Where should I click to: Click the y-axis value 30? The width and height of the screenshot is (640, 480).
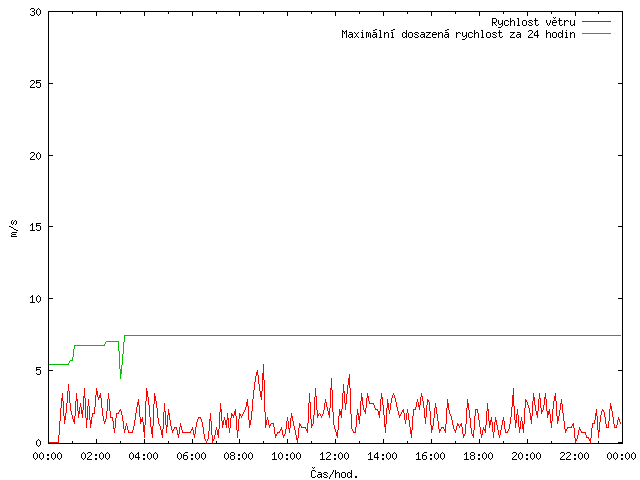[36, 12]
